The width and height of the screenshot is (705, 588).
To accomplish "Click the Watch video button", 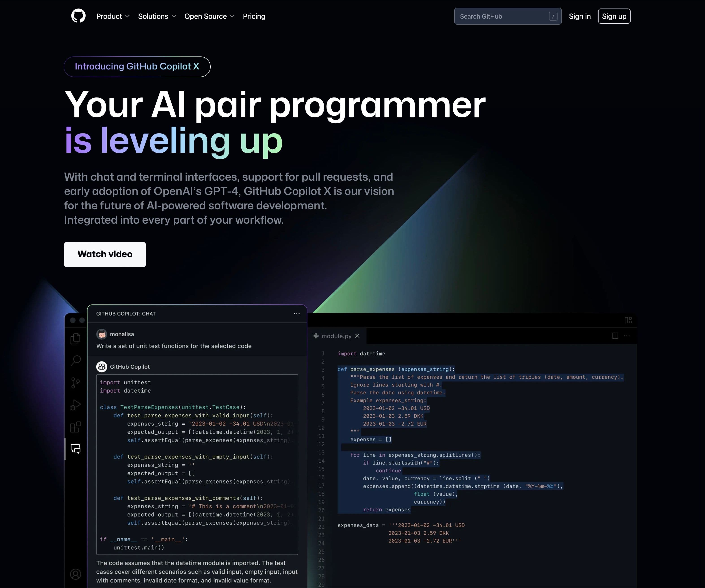I will tap(105, 254).
